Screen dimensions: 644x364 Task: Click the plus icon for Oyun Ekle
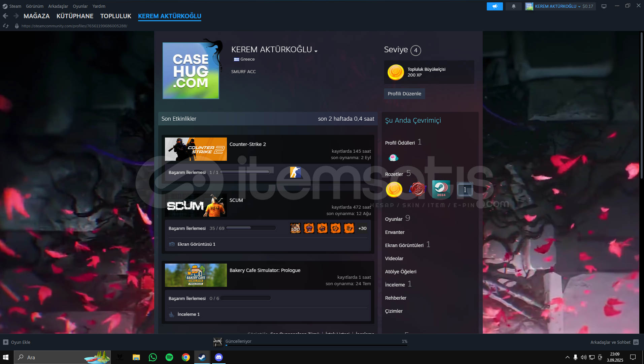[x=6, y=342]
